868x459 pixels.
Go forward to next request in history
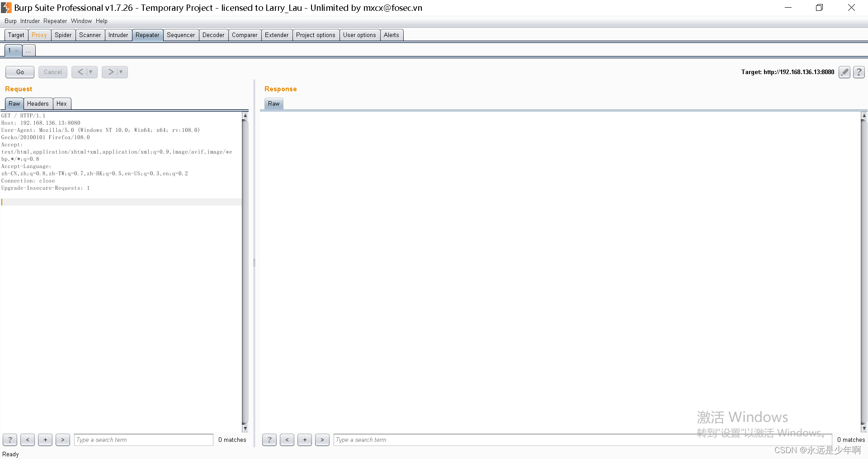pyautogui.click(x=111, y=72)
